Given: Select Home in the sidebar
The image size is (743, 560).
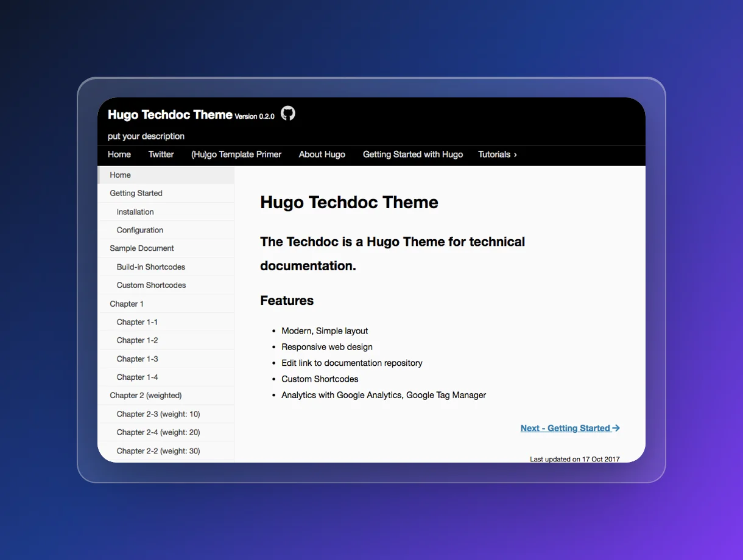Looking at the screenshot, I should pos(166,175).
